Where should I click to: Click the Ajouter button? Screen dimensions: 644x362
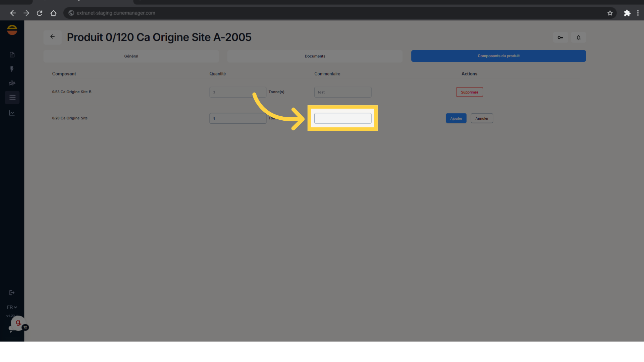pyautogui.click(x=456, y=118)
